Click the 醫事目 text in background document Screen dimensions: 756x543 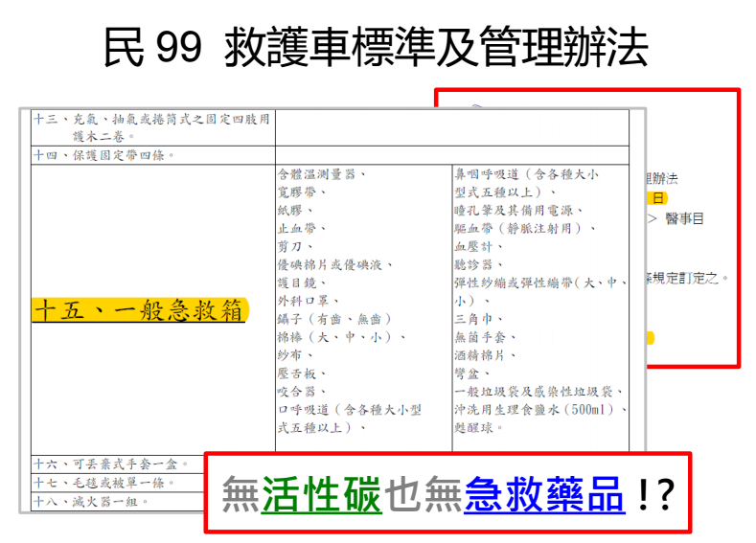[x=685, y=218]
